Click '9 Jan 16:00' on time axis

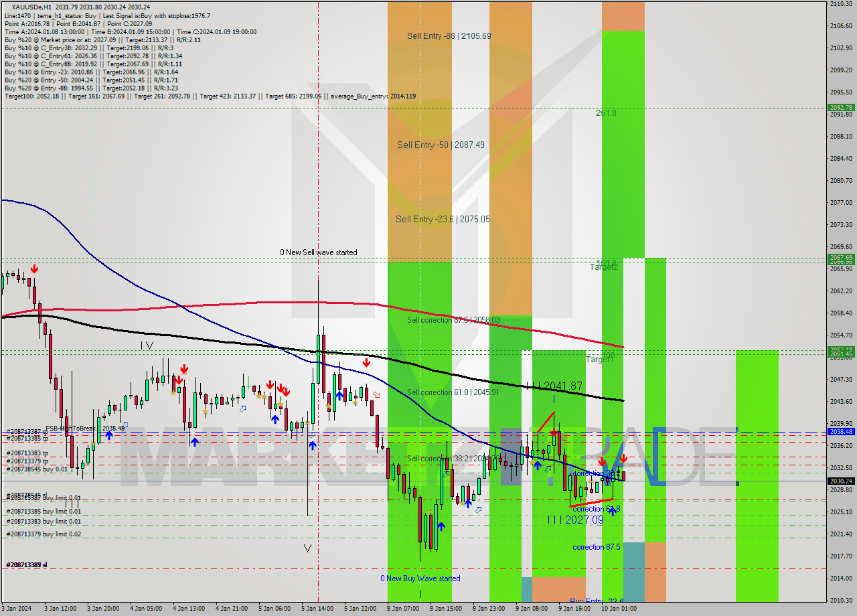pyautogui.click(x=574, y=609)
